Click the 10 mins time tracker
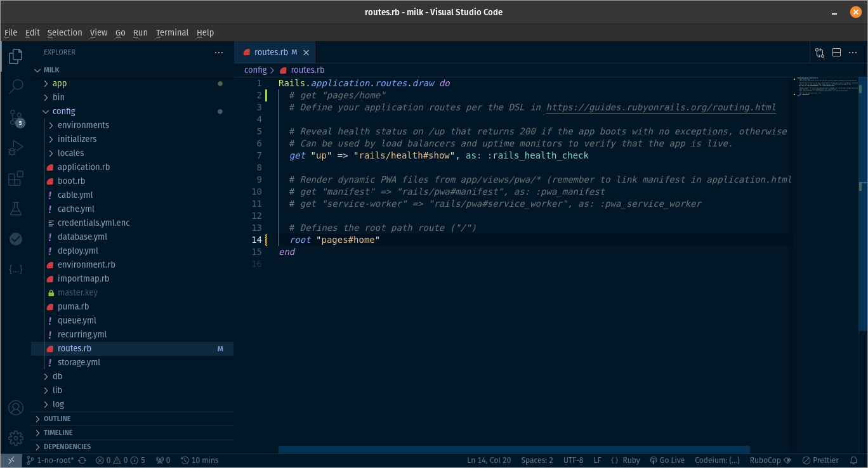This screenshot has width=868, height=468. (x=199, y=460)
